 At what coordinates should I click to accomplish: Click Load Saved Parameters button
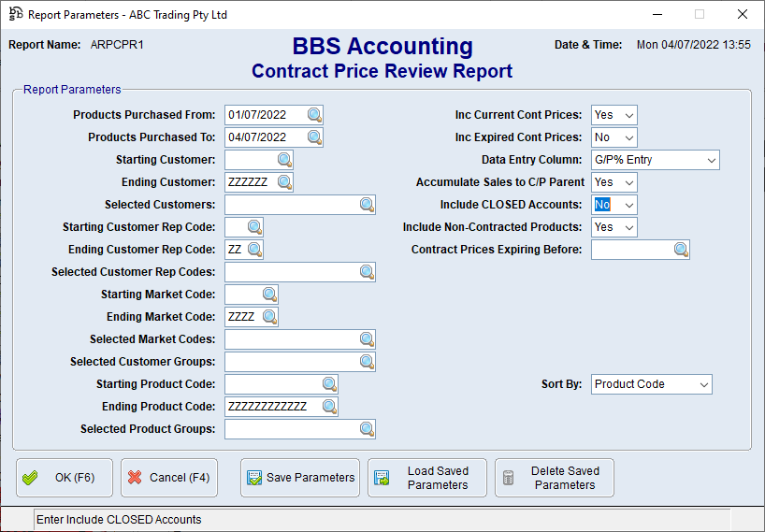pos(427,478)
